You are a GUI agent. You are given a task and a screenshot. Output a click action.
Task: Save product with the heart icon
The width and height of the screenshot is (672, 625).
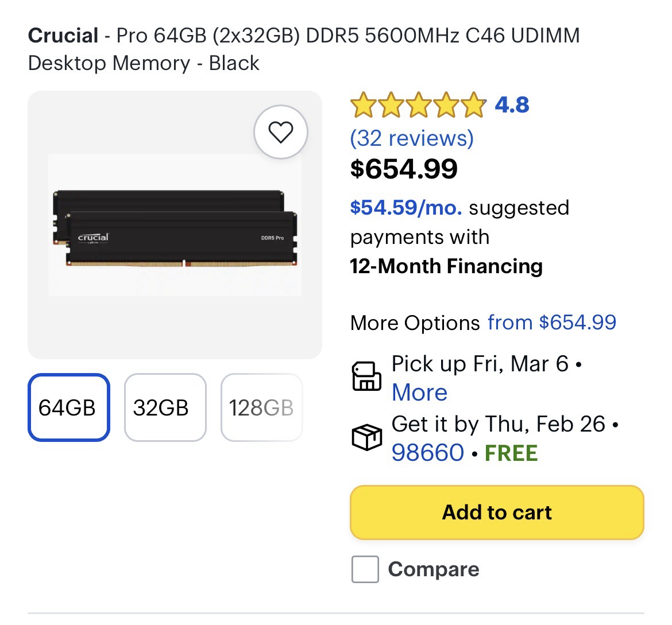coord(281,133)
